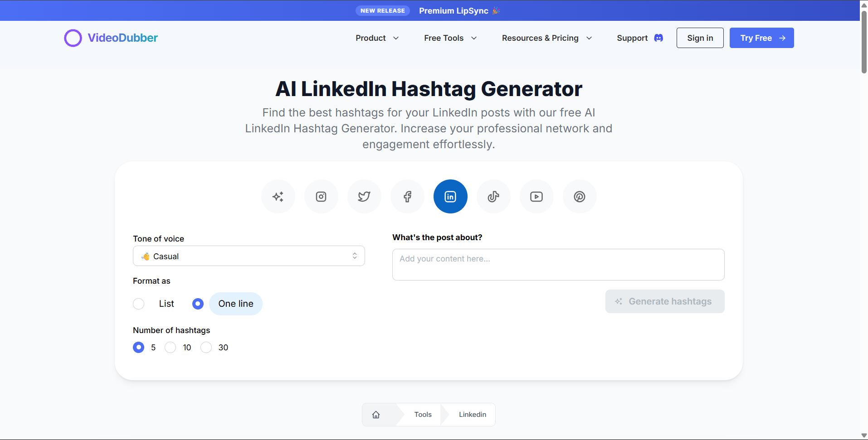Switch to the Instagram hashtag generator

(321, 197)
